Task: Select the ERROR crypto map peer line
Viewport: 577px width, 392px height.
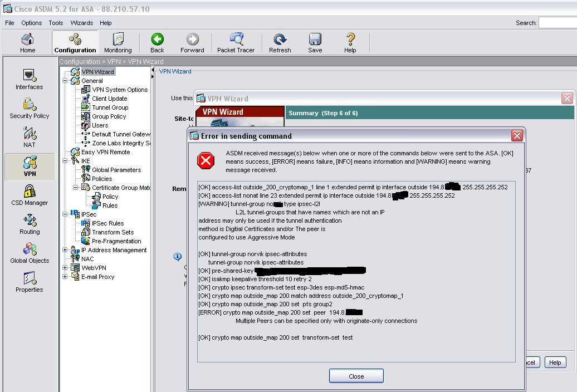Action: 280,312
